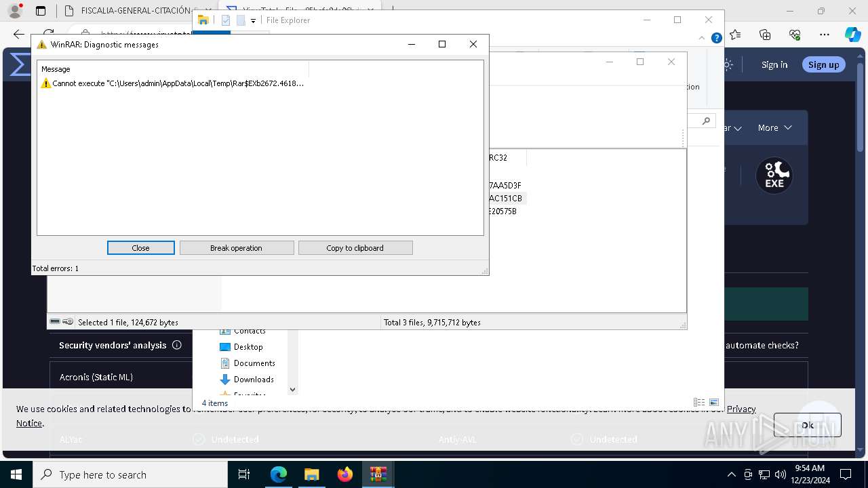868x488 pixels.
Task: Expand the More dropdown on VirusTotal
Action: [775, 127]
